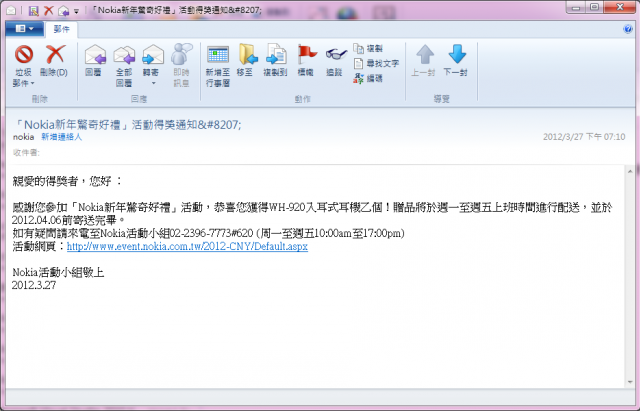Click the 即時訊息 instant message button
Viewport: 640px width, 411px height.
(181, 65)
